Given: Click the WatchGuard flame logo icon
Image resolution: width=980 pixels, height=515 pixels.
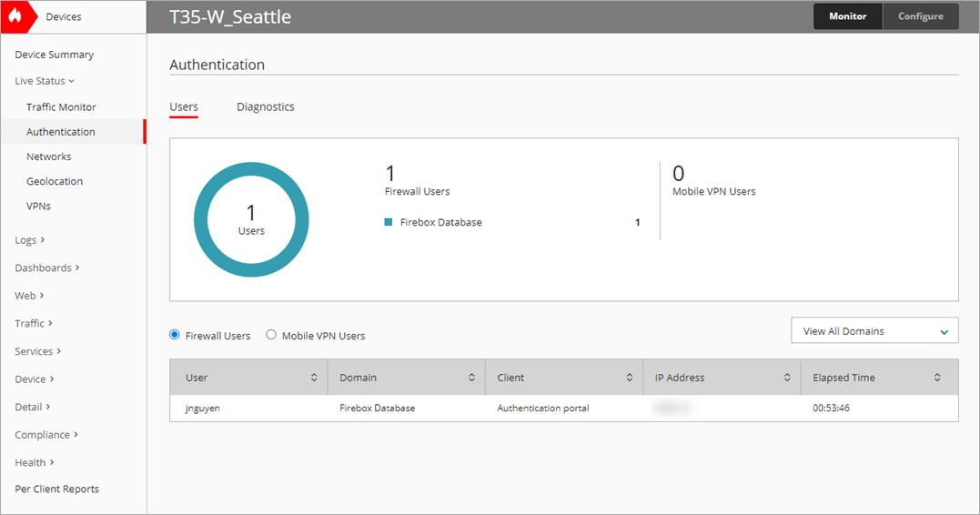Looking at the screenshot, I should pos(15,16).
